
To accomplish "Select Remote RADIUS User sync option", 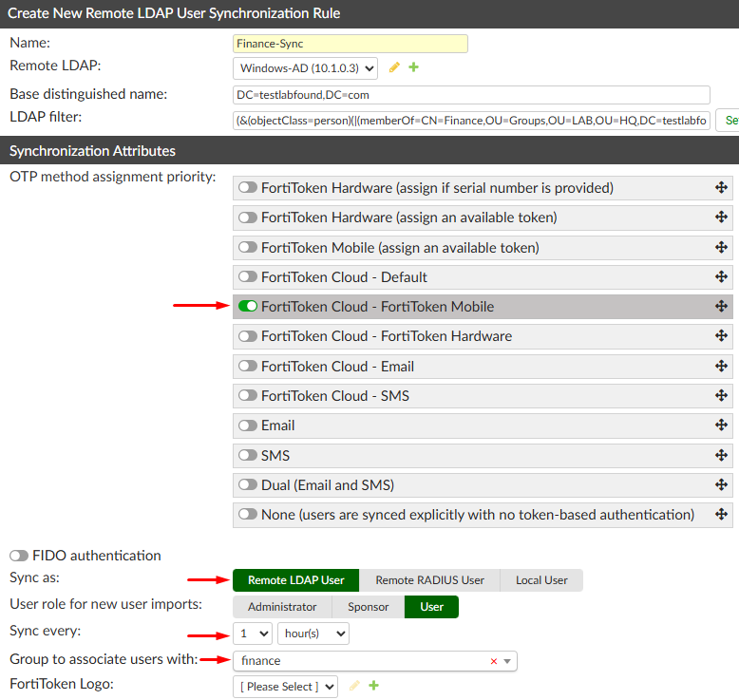I will pos(429,580).
